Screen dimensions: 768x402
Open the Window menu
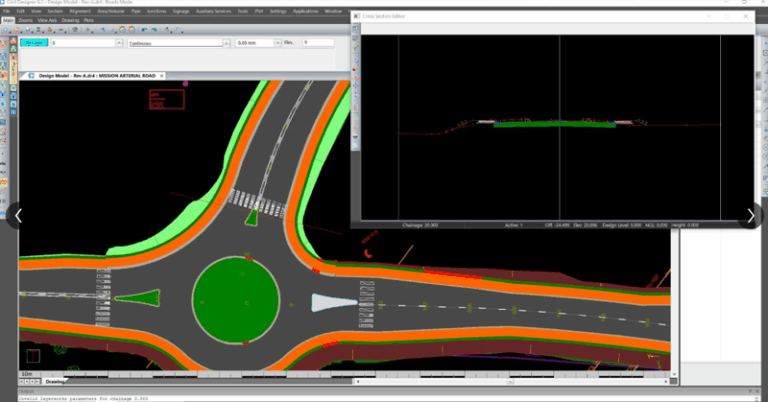333,11
